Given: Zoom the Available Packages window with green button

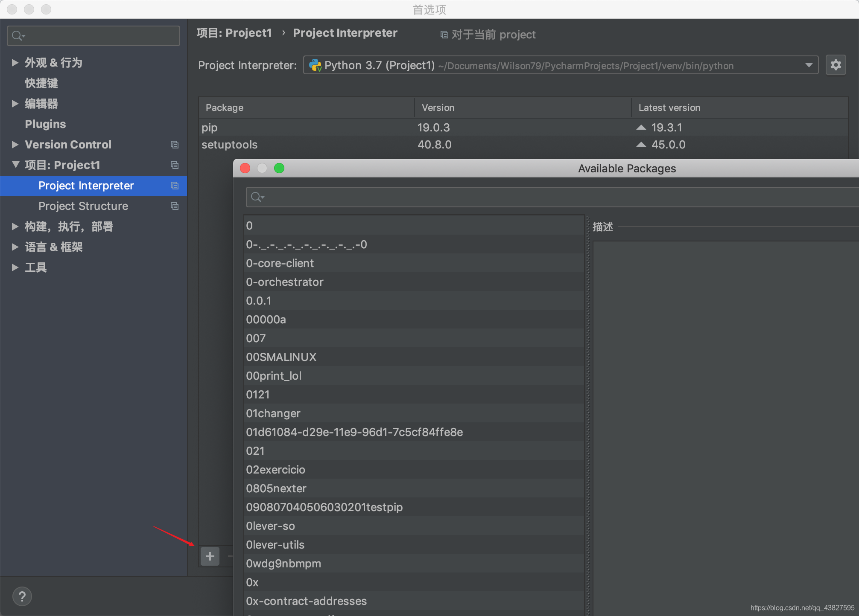Looking at the screenshot, I should pyautogui.click(x=279, y=168).
